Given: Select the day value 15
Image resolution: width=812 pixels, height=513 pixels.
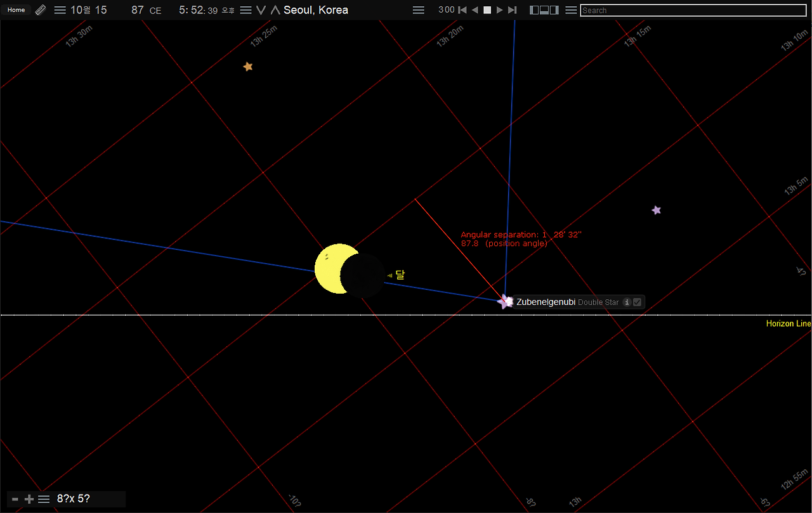Looking at the screenshot, I should coord(101,10).
